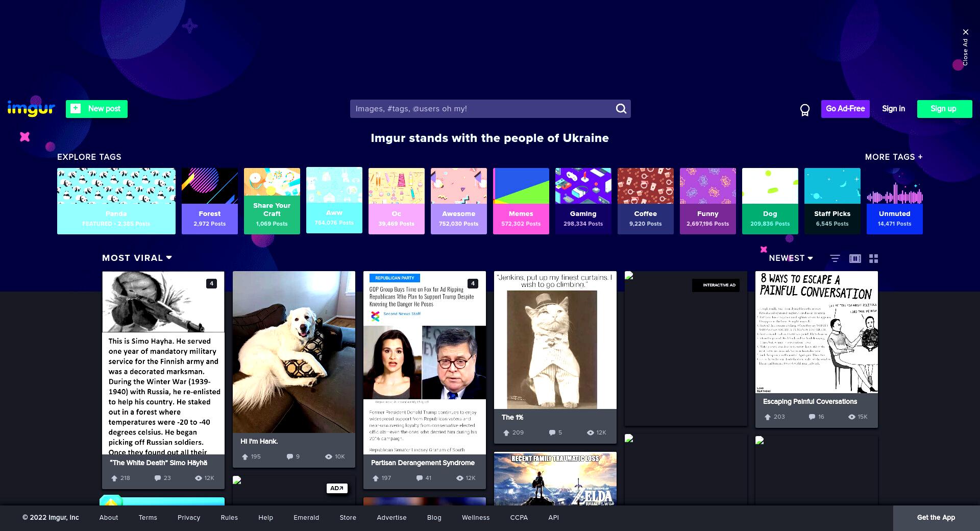Click the AD badge icon
Viewport: 980px width, 531px height.
tap(337, 488)
